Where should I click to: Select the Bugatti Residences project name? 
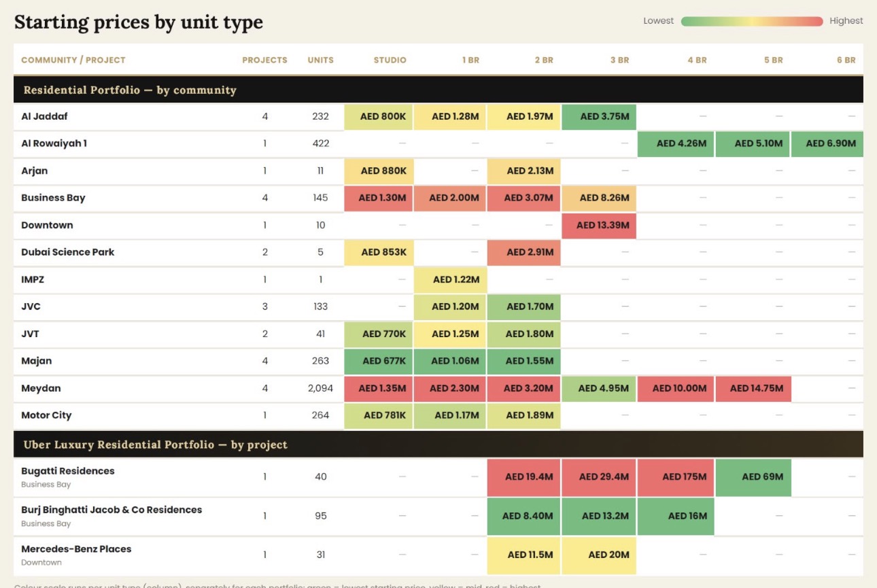[68, 471]
